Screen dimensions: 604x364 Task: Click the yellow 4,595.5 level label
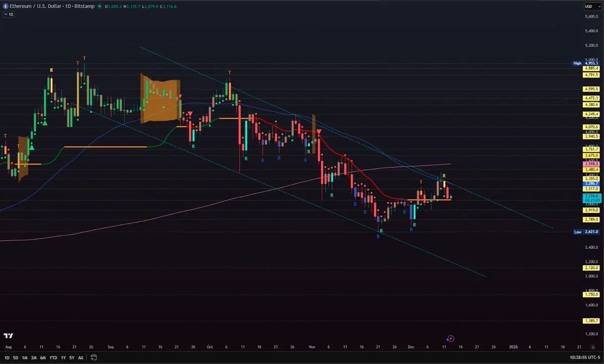pyautogui.click(x=591, y=89)
